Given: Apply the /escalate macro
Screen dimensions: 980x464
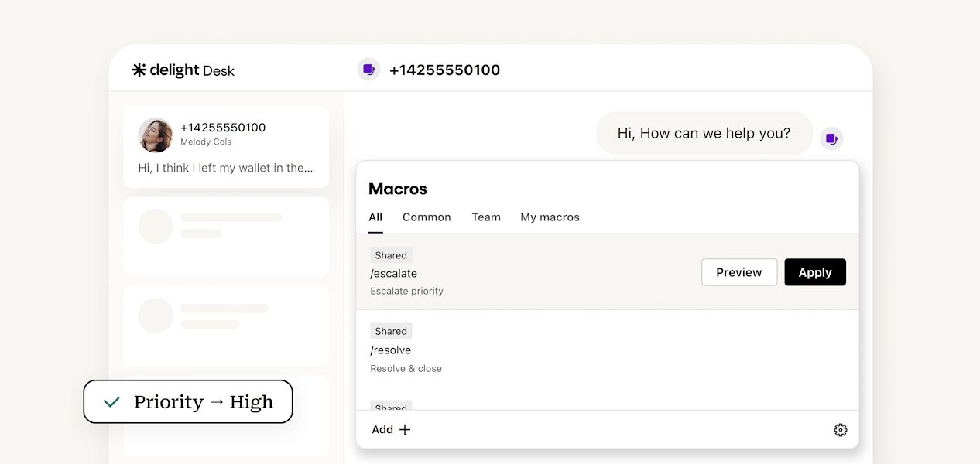Looking at the screenshot, I should [x=815, y=272].
